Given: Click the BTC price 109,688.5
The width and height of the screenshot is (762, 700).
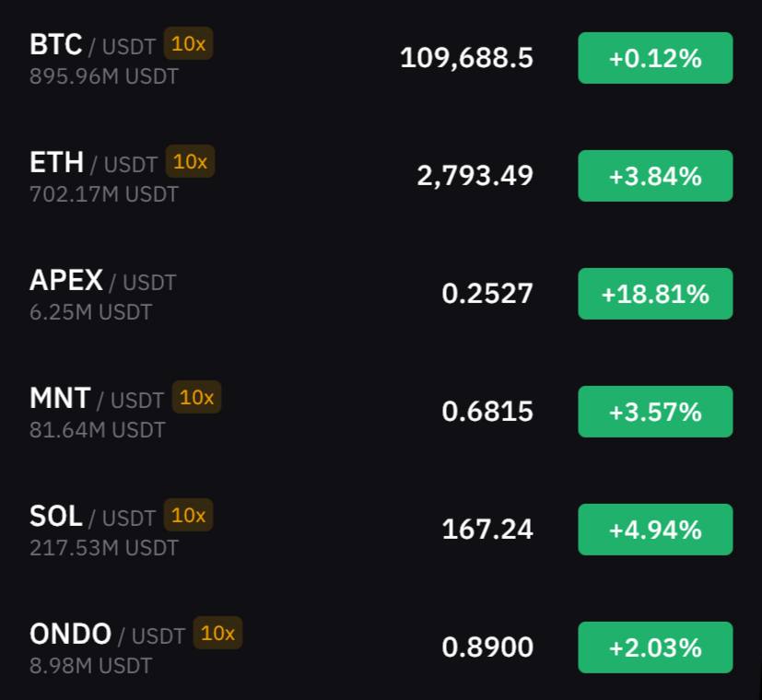Looking at the screenshot, I should pos(466,58).
